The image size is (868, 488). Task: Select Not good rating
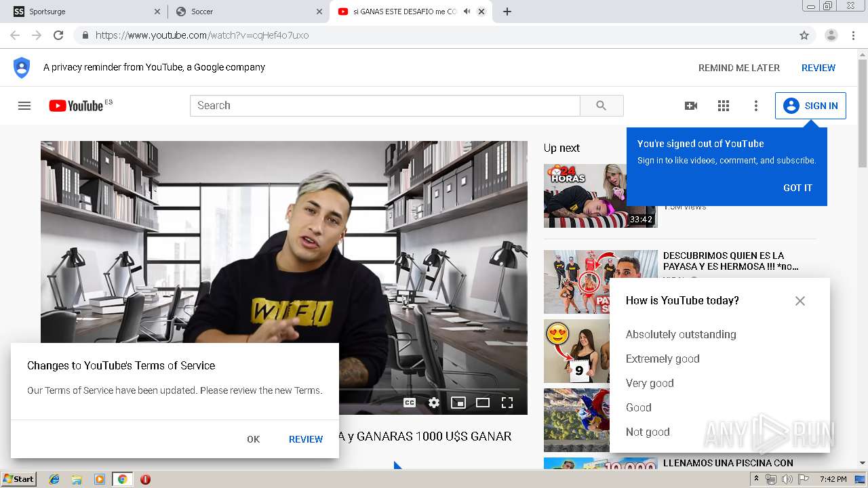(648, 432)
